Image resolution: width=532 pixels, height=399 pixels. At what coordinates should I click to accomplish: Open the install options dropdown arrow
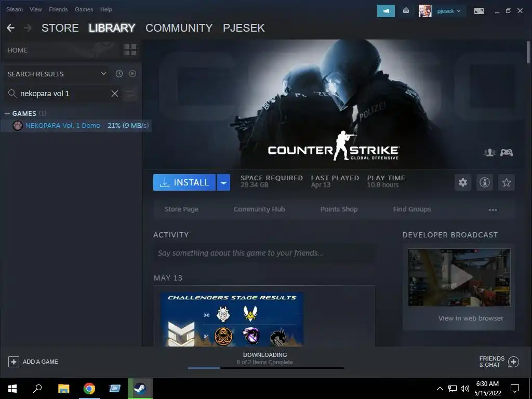tap(223, 182)
